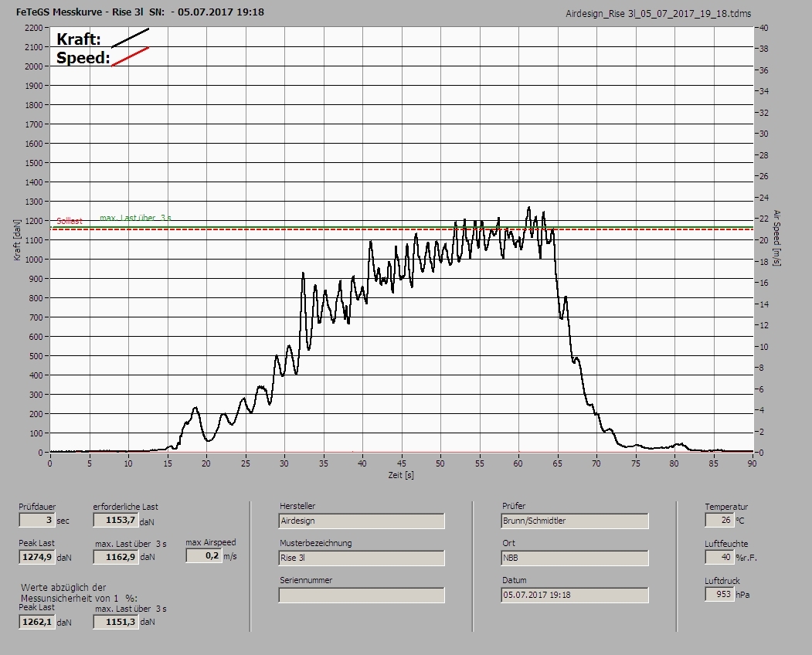Click the Luftdruck field showing 953
The height and width of the screenshot is (655, 812).
pos(719,594)
